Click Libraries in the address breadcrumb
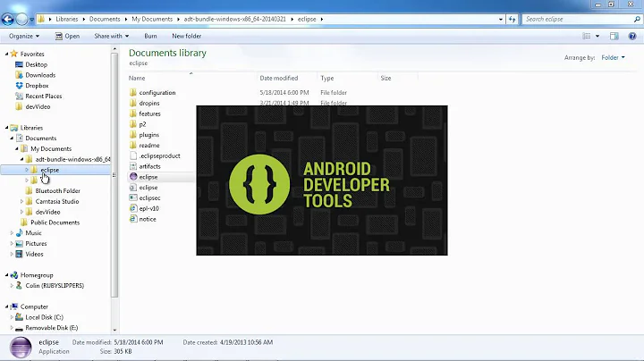The width and height of the screenshot is (644, 361). 66,19
